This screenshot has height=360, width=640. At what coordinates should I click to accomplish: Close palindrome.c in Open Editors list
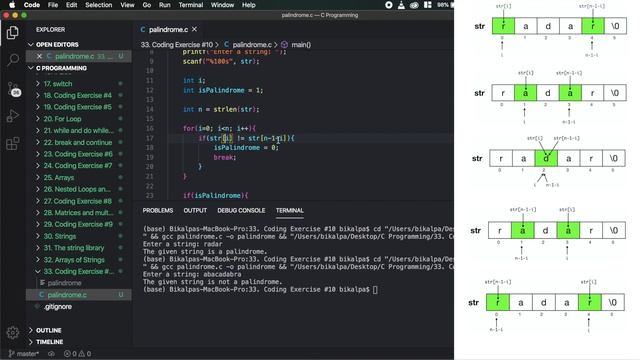[39, 56]
